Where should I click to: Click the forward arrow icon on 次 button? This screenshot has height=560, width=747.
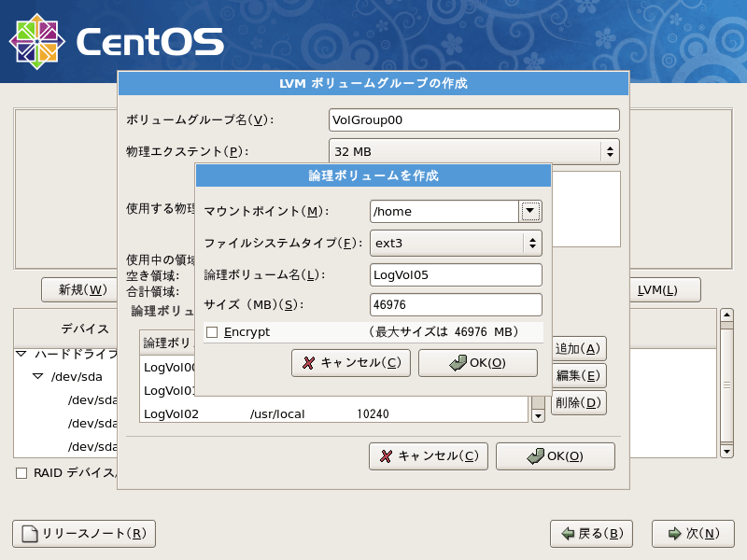(x=675, y=534)
